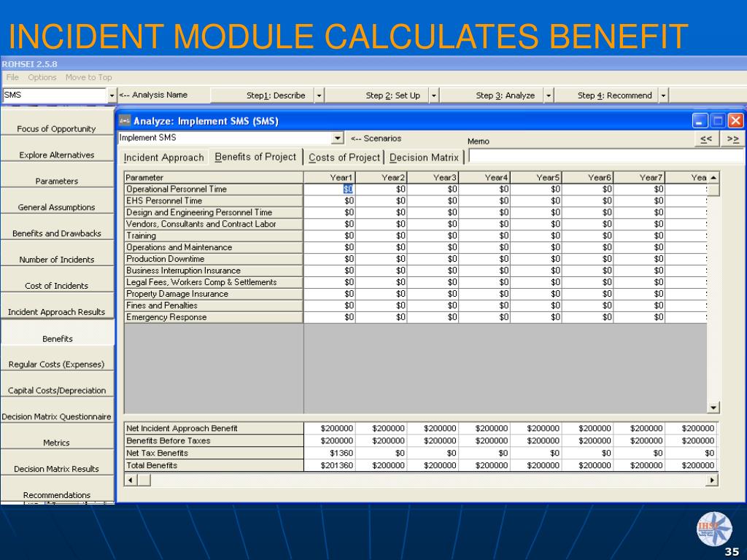Click the Step 2: Set Up button

[x=376, y=96]
